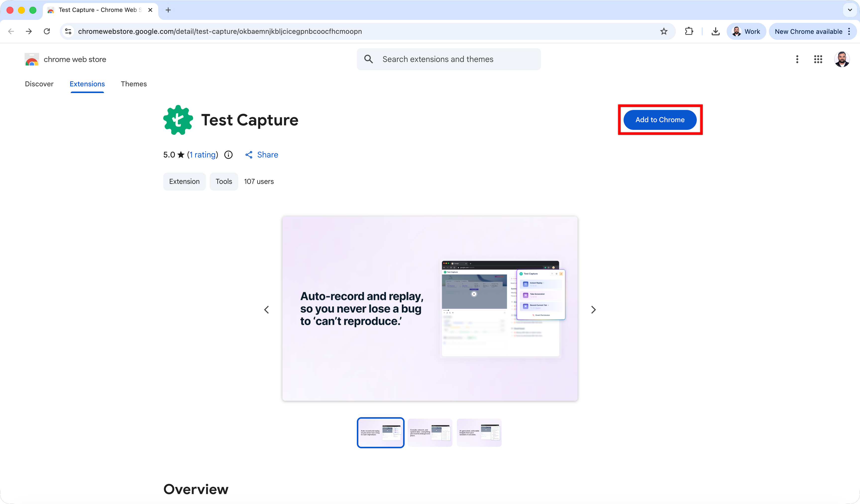Click the rating info icon
Viewport: 860px width, 504px height.
coord(228,154)
